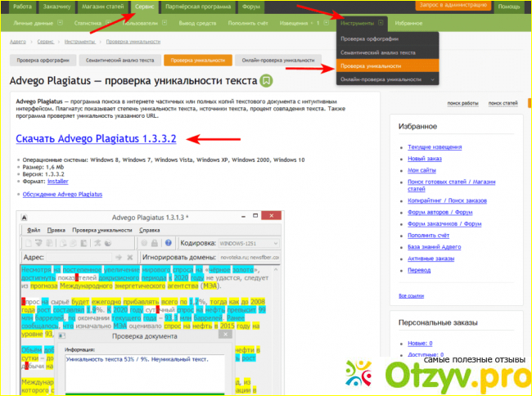Viewport: 532px width, 396px height.
Task: Open the Файл menu in Plagiatus window
Action: [34, 231]
